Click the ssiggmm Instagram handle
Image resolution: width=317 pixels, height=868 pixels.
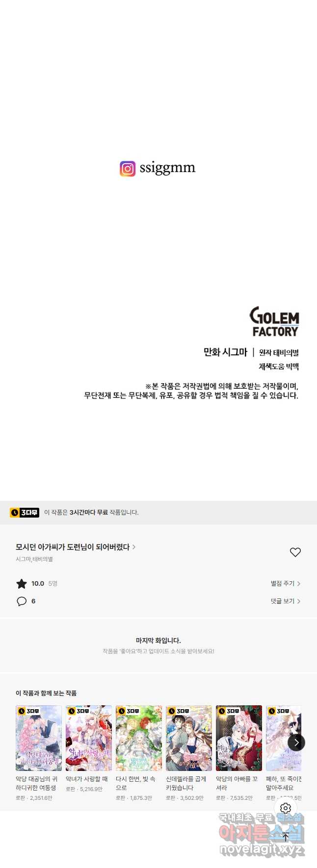(x=167, y=168)
